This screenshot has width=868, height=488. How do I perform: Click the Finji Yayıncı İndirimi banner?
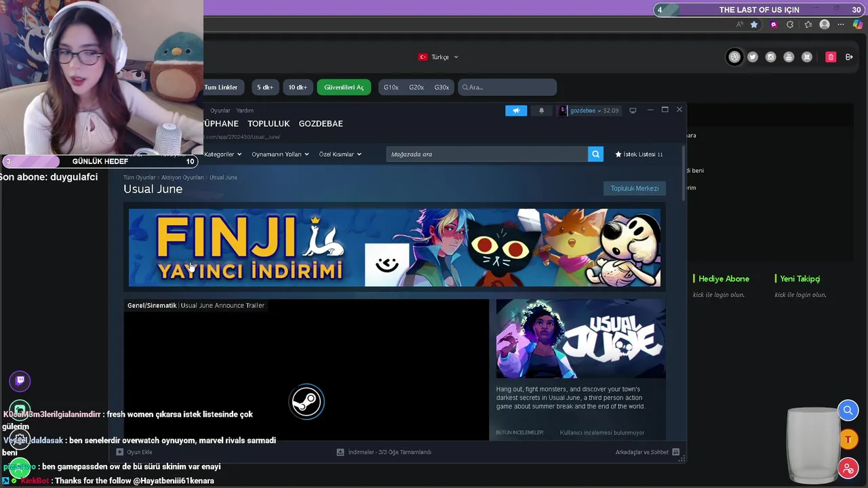coord(395,247)
